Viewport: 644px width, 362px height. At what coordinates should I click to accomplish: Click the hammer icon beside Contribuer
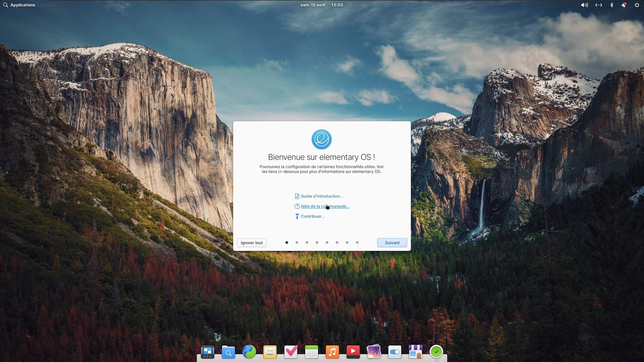click(297, 216)
